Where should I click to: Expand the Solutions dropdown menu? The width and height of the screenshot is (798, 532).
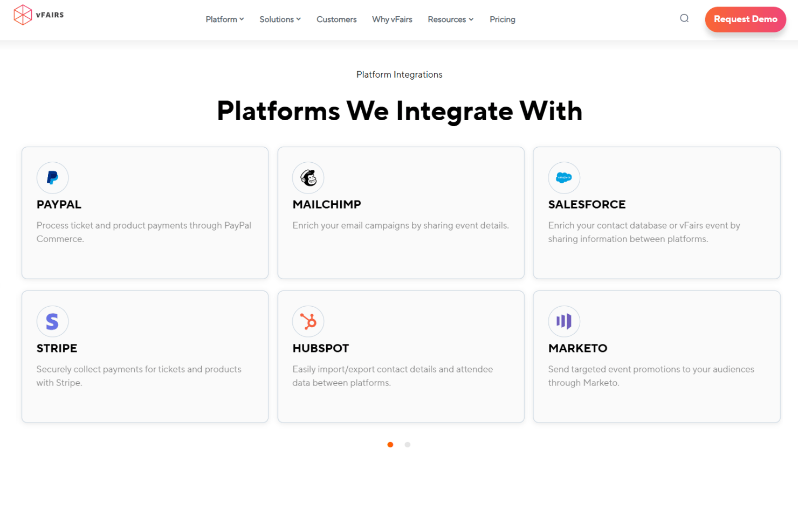coord(280,19)
